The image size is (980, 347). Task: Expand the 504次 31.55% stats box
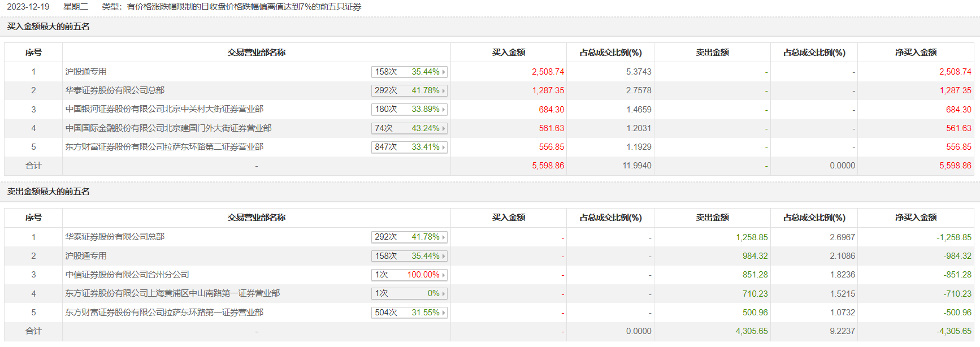coord(409,313)
